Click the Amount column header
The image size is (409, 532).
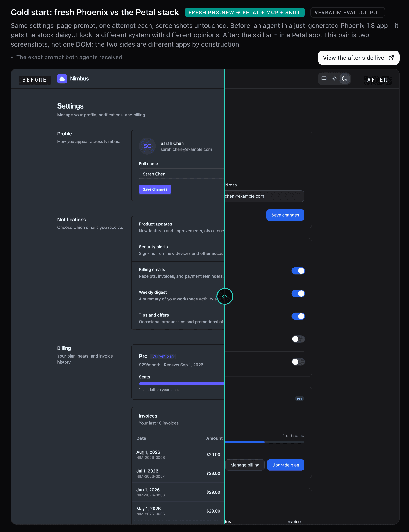(214, 438)
